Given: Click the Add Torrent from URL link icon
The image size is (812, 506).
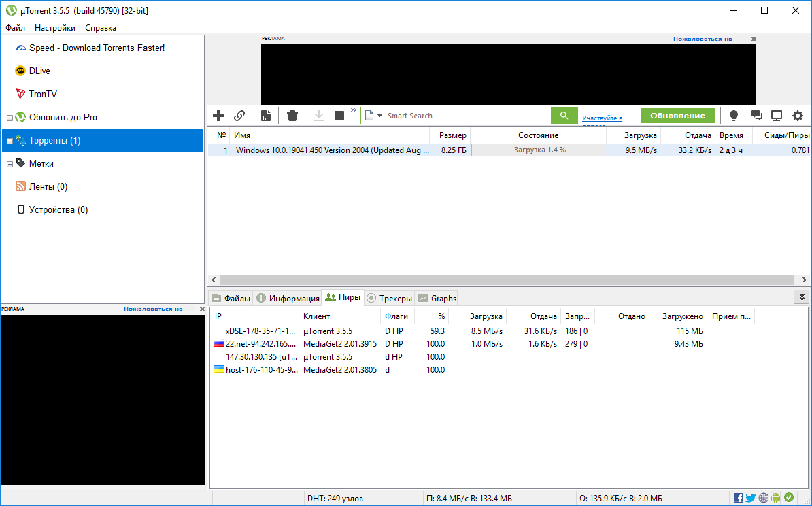Looking at the screenshot, I should click(239, 116).
